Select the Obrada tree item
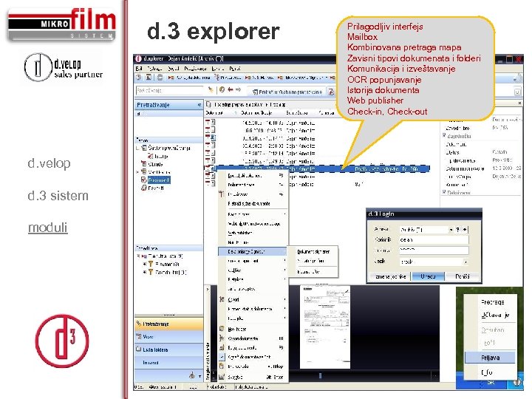 [155, 164]
